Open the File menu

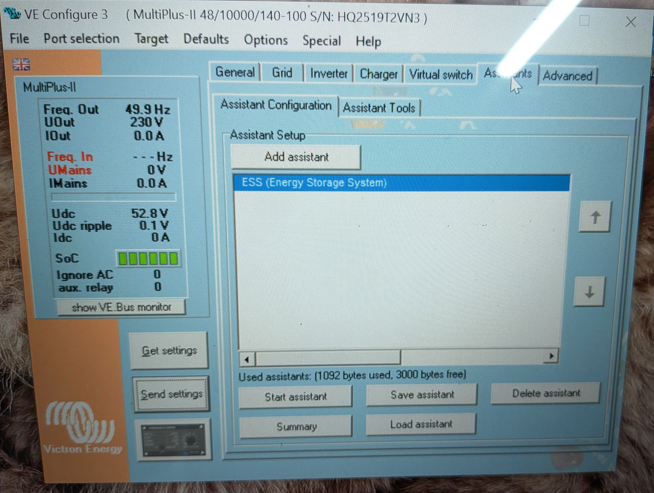(x=19, y=39)
